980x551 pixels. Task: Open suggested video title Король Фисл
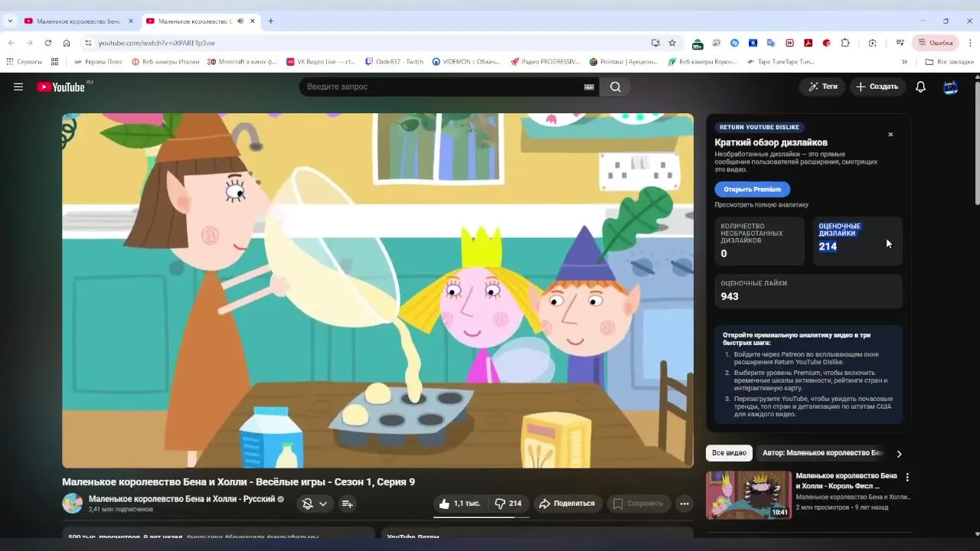(846, 481)
